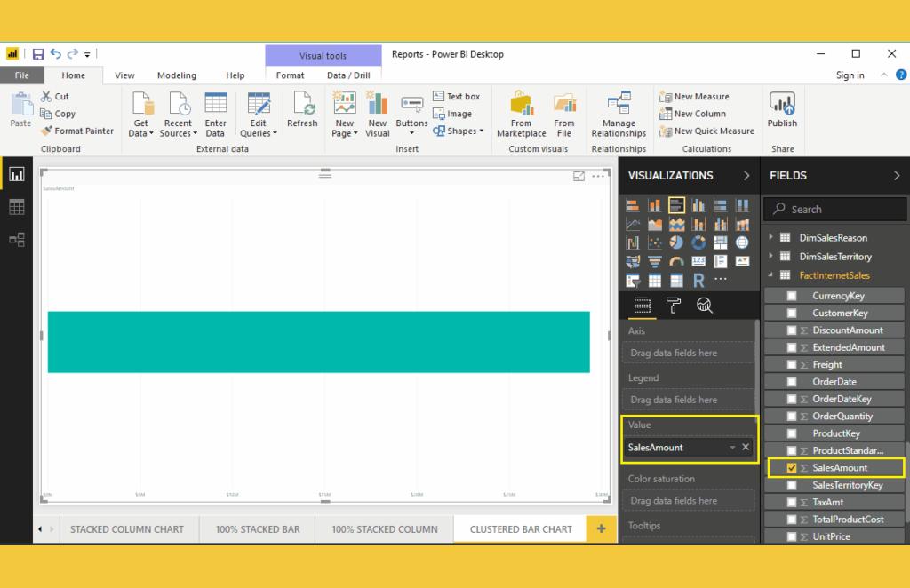Select the R script visual icon
The width and height of the screenshot is (910, 588).
tap(698, 281)
